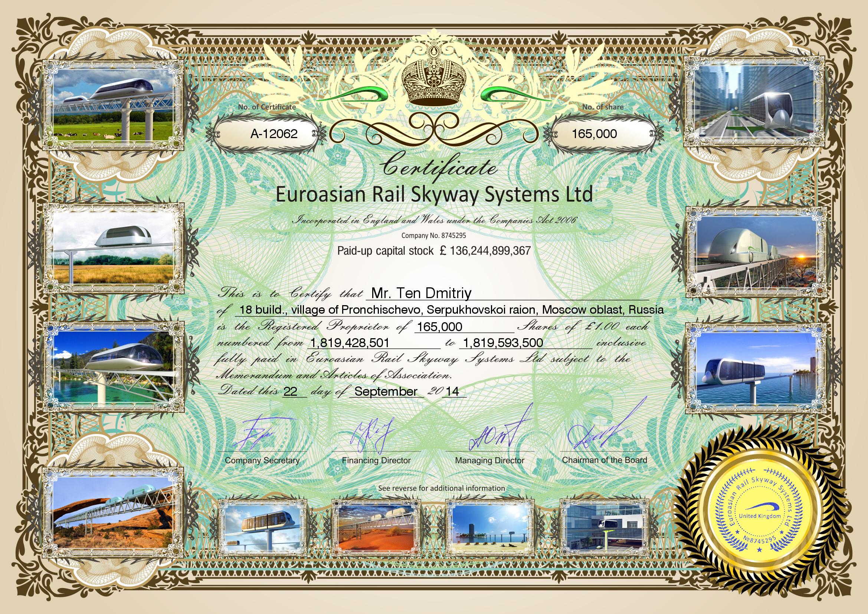The height and width of the screenshot is (614, 868).
Task: Click See reverse for additional information
Action: coord(442,488)
